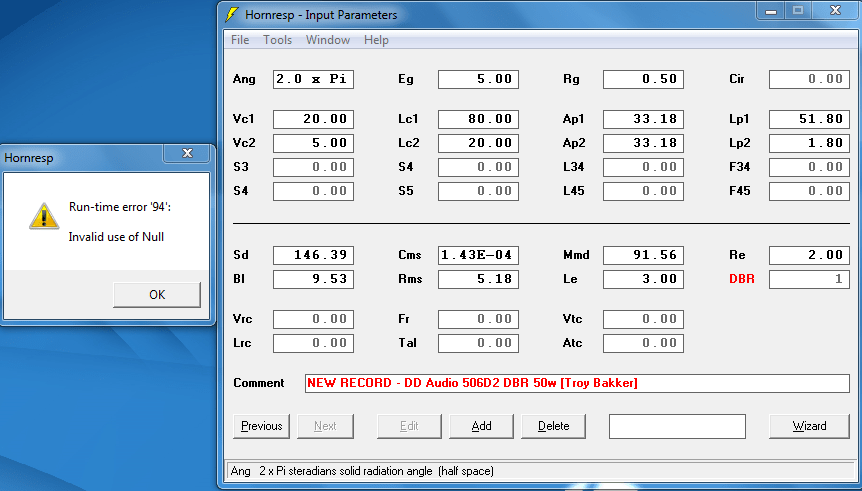This screenshot has height=491, width=862.
Task: Click the Rg value field
Action: point(643,79)
